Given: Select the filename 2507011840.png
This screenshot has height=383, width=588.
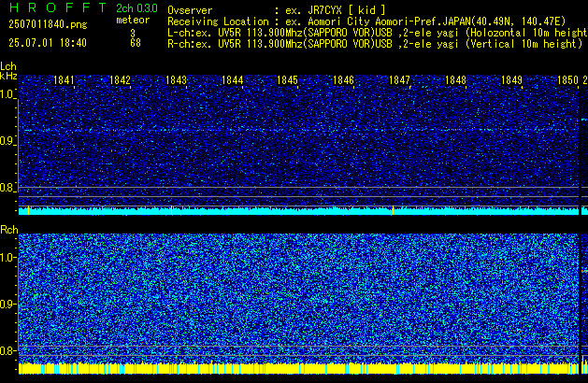Looking at the screenshot, I should 48,24.
